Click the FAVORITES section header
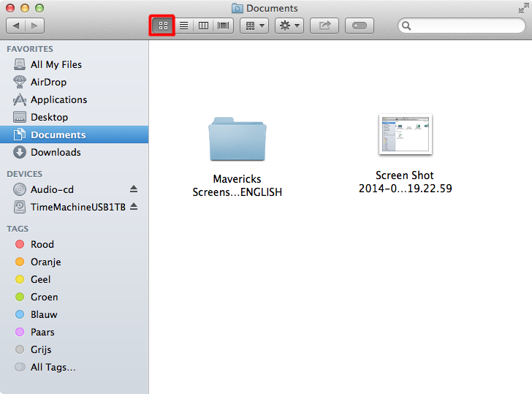The image size is (532, 394). 30,49
